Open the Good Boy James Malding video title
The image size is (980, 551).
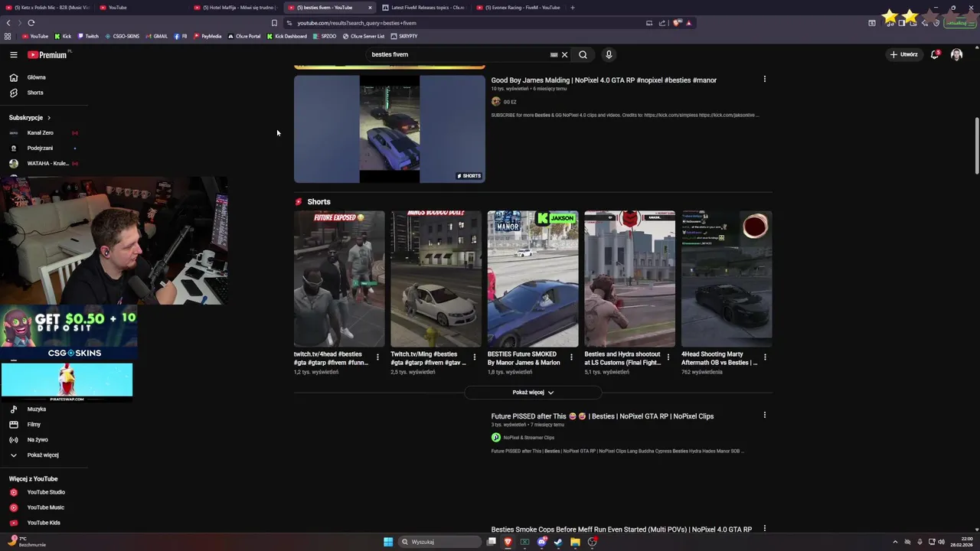tap(603, 80)
